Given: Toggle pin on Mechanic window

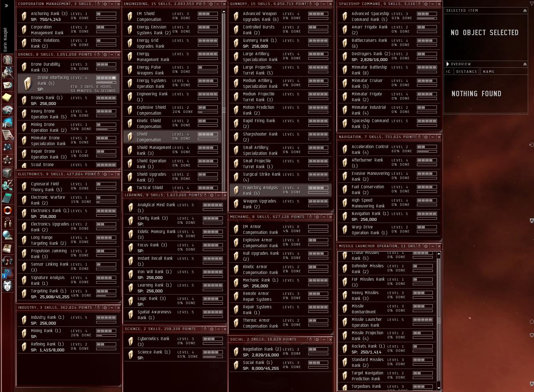Looking at the screenshot, I should click(317, 217).
